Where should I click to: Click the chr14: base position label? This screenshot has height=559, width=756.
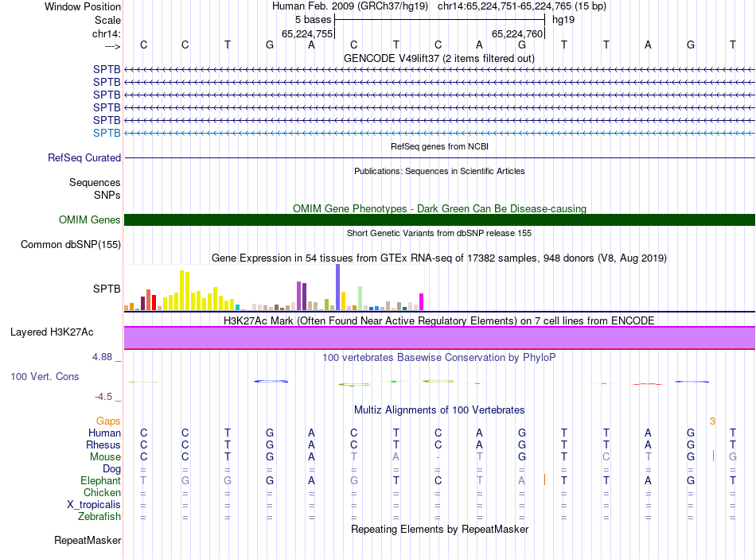(106, 33)
